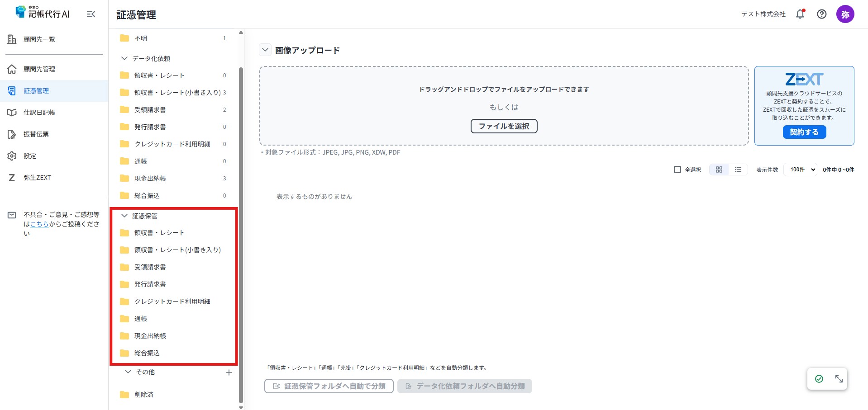Go to 顧問先管理 in the sidebar
The height and width of the screenshot is (410, 868).
point(54,69)
